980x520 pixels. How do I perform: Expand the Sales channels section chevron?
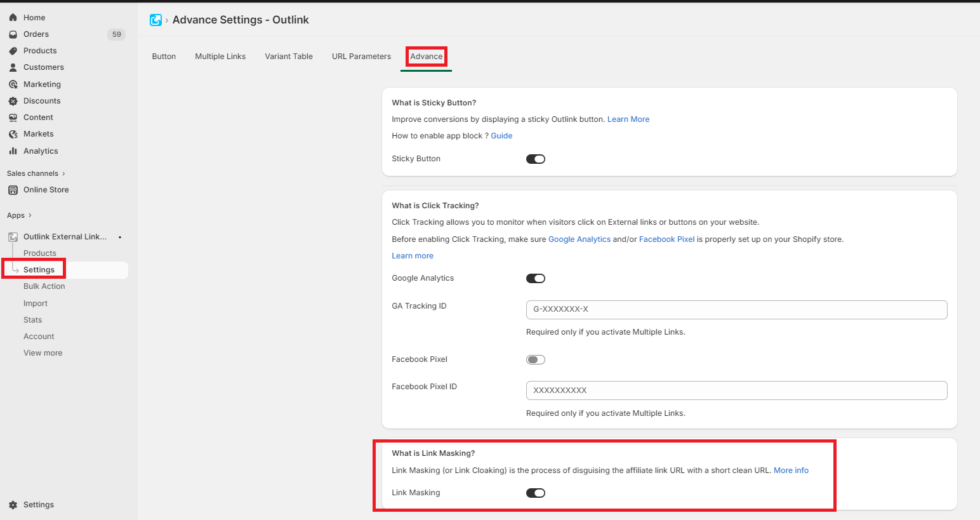(x=63, y=173)
